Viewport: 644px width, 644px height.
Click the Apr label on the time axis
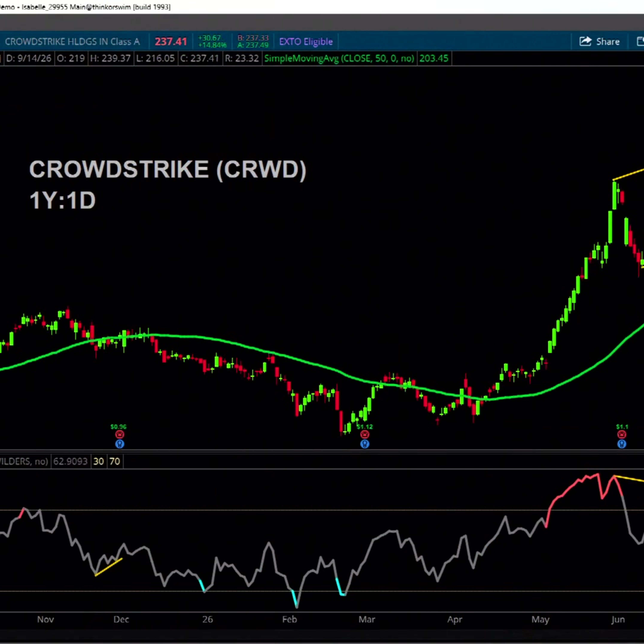(x=455, y=619)
